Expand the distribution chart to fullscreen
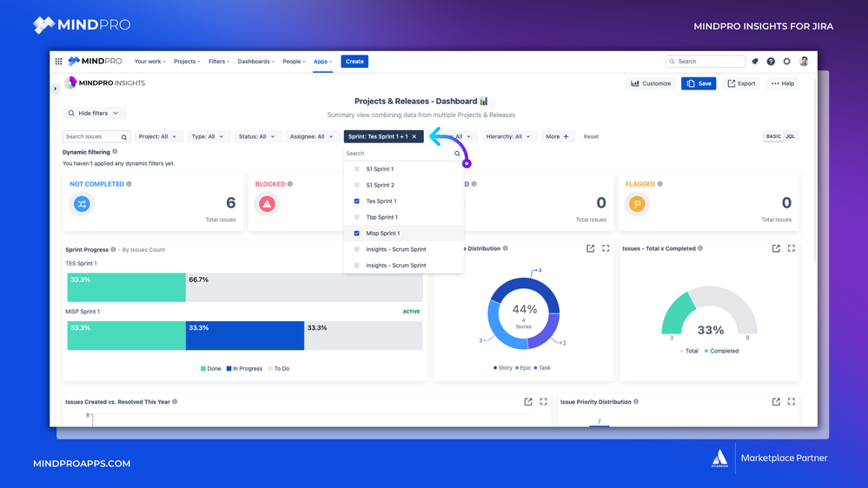Screen dimensions: 868x488 606,249
